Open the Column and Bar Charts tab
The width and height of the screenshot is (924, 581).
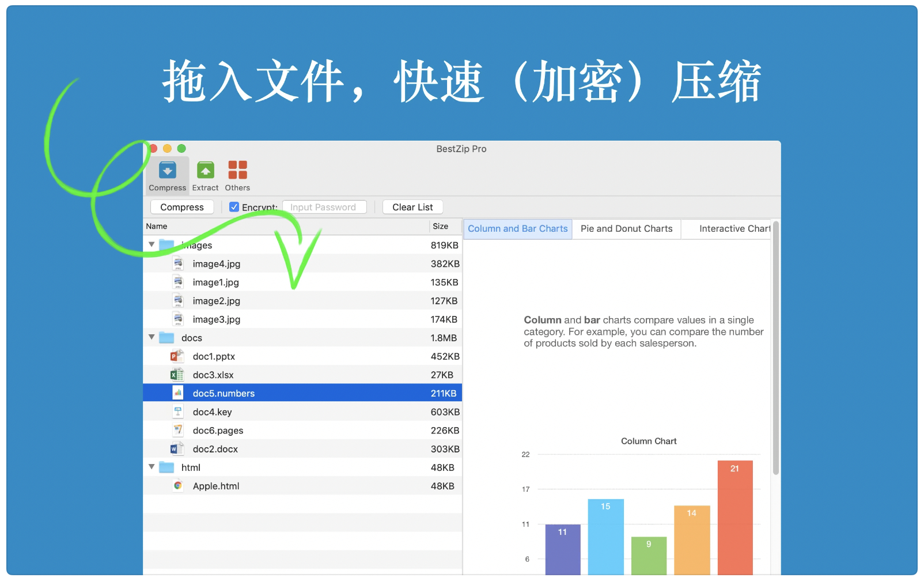click(x=518, y=229)
